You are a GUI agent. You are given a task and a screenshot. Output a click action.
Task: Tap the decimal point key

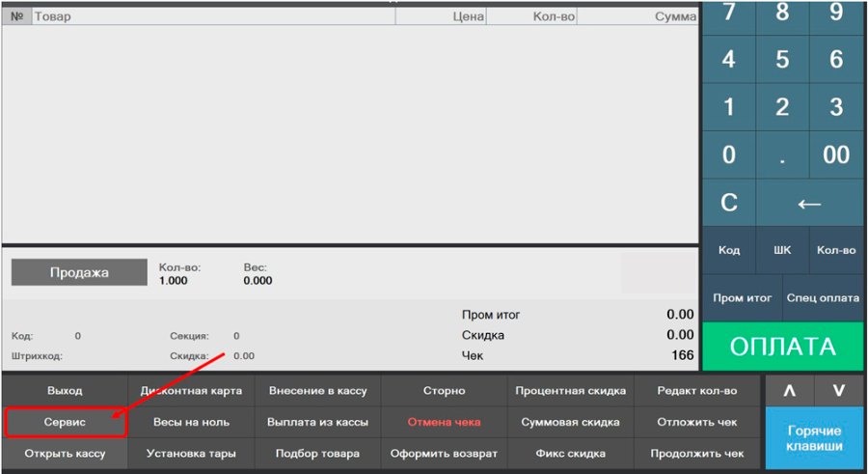(x=782, y=154)
